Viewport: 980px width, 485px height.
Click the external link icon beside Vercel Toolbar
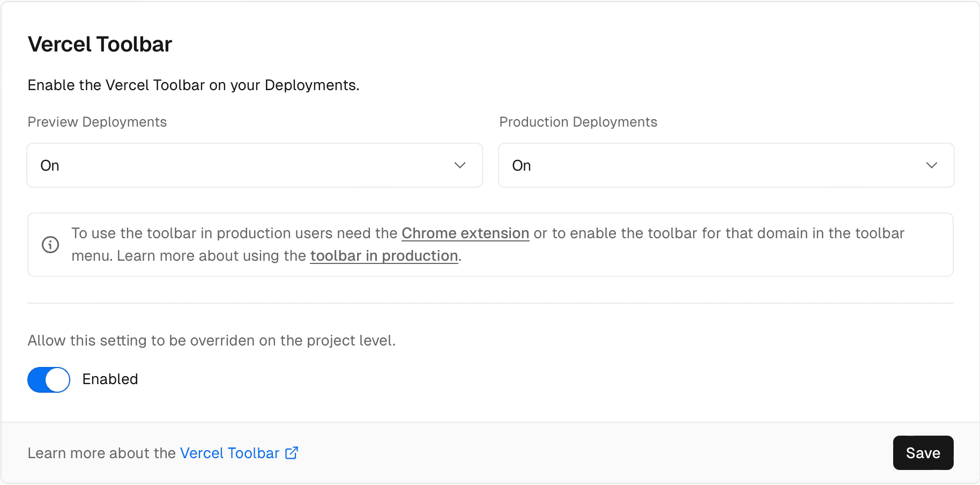(291, 453)
